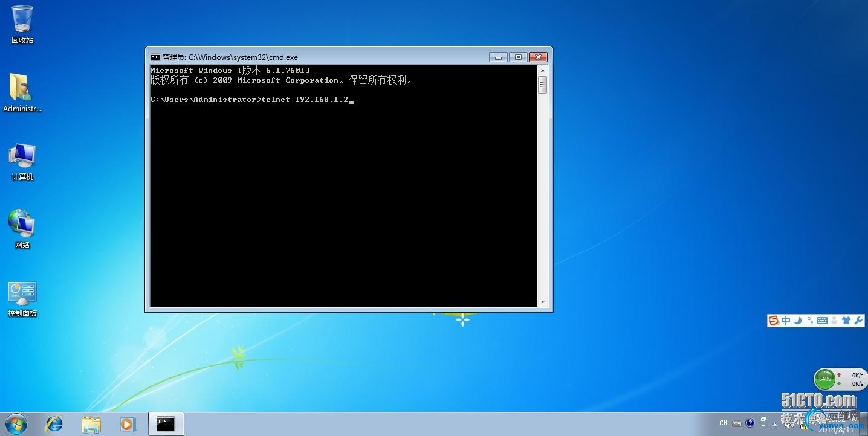Open the Sogou wrench settings icon
Screen dimensions: 868x436
(858, 321)
